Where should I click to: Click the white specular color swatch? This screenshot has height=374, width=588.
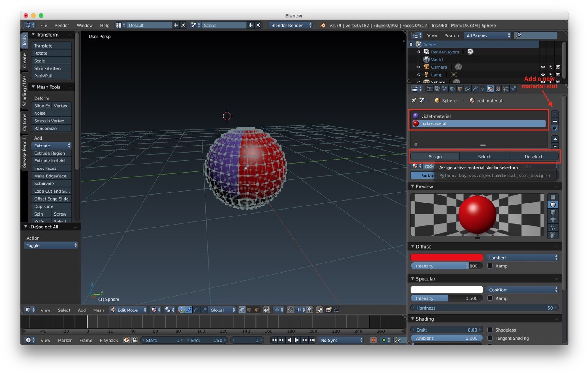click(447, 290)
